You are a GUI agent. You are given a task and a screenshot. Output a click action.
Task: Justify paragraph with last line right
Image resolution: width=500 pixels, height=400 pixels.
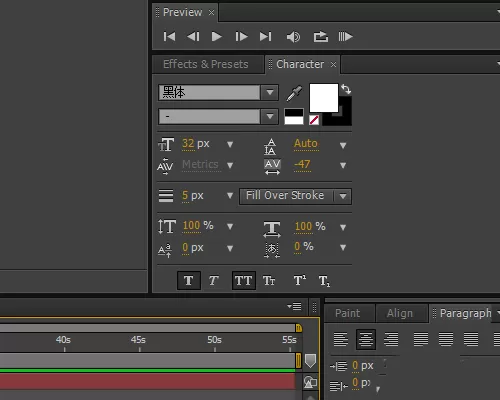(x=471, y=339)
